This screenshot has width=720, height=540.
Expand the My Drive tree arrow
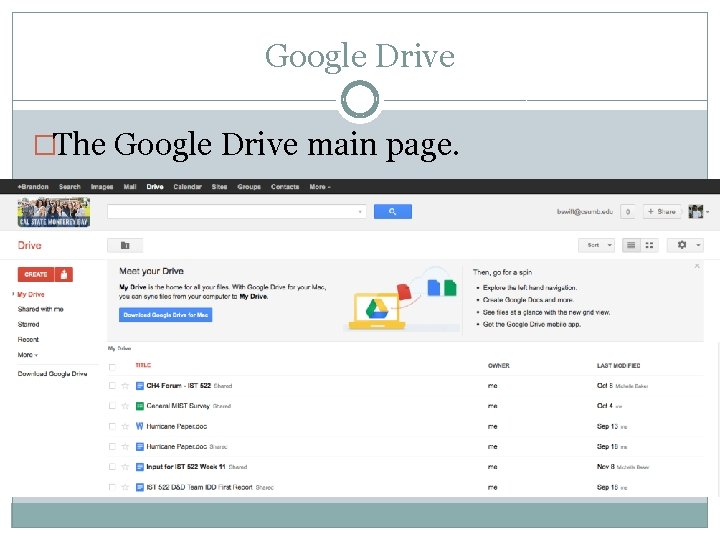point(13,294)
